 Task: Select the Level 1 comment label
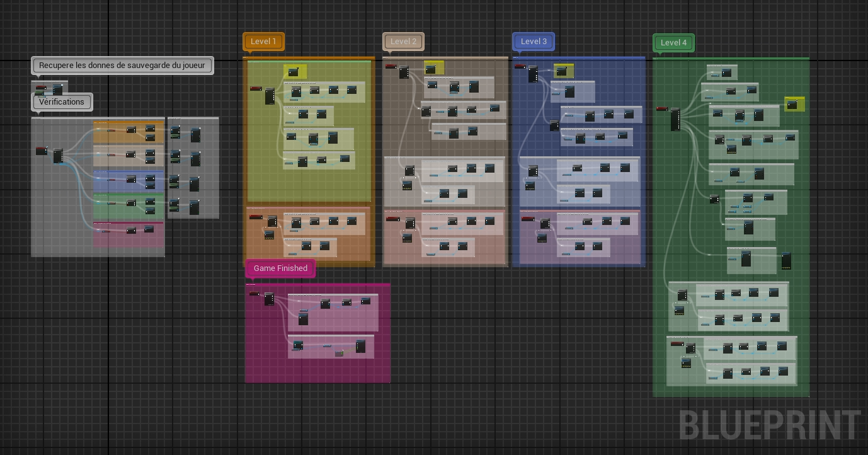click(x=263, y=42)
